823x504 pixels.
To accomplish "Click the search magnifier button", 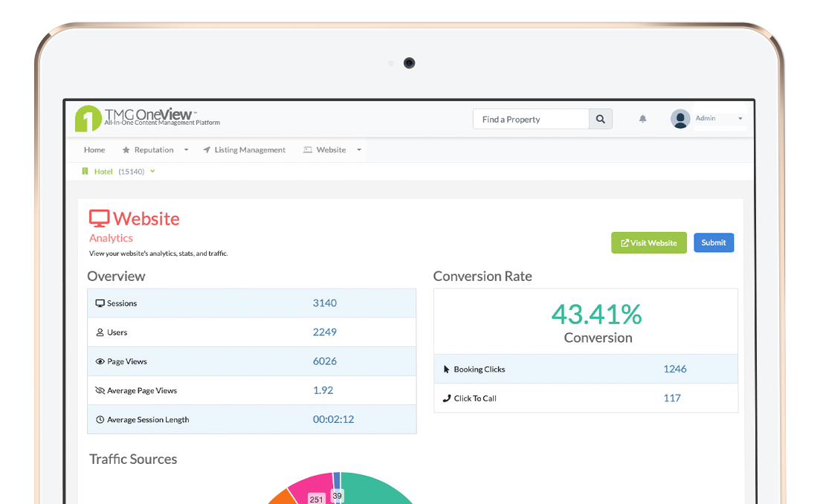I will coord(601,119).
